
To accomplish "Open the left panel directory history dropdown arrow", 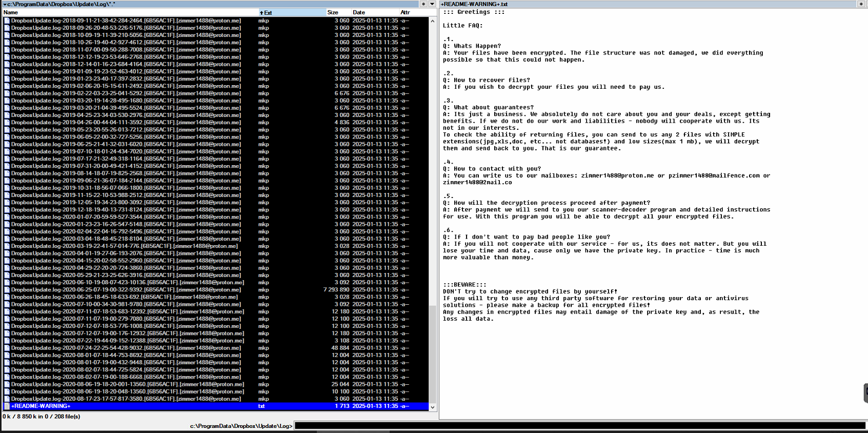I will pyautogui.click(x=432, y=4).
